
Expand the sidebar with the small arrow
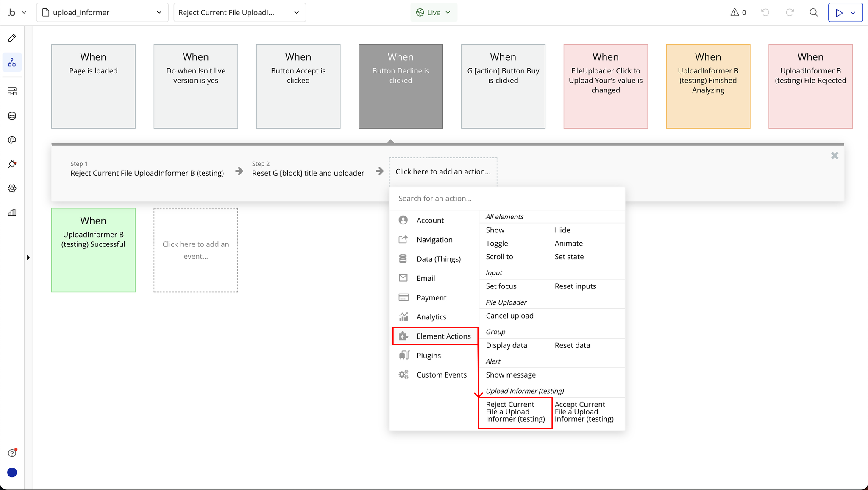[x=28, y=258]
